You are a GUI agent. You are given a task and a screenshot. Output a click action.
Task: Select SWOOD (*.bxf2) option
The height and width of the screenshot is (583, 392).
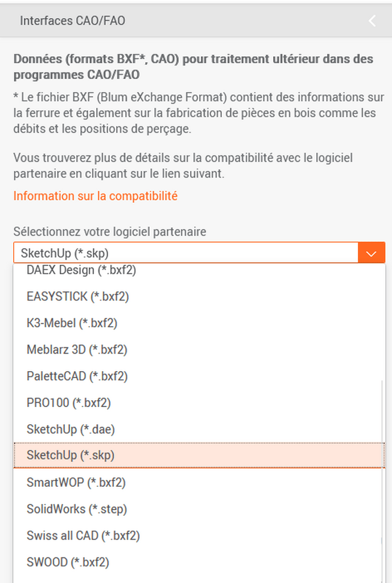(x=68, y=562)
